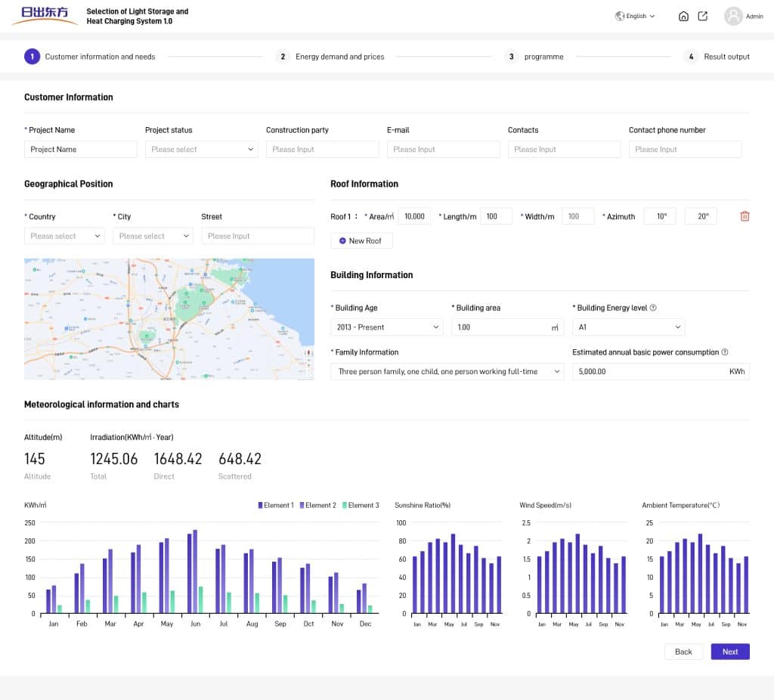Expand the Country select dropdown
Image resolution: width=774 pixels, height=700 pixels.
click(64, 236)
